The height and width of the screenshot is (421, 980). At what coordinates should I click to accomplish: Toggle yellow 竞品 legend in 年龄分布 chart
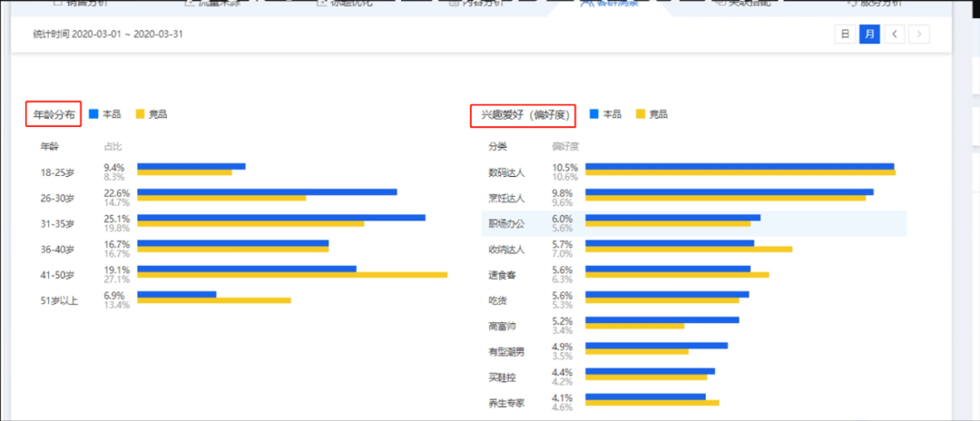[x=151, y=114]
